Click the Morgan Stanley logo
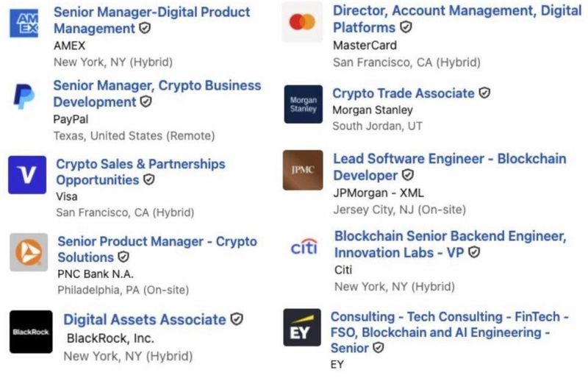This screenshot has width=588, height=378. click(x=303, y=104)
